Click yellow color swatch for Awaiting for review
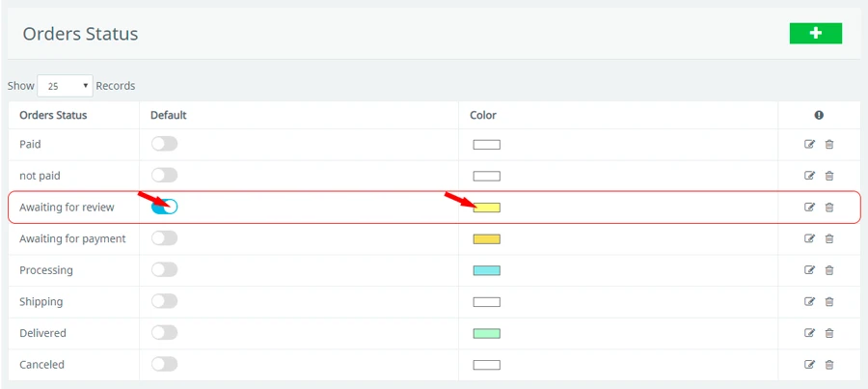 coord(486,208)
